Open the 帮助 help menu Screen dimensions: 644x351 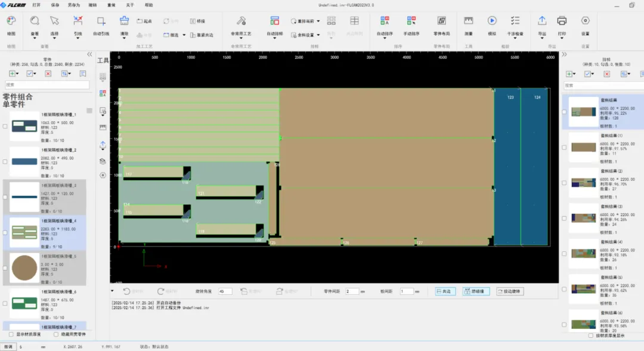tap(148, 5)
